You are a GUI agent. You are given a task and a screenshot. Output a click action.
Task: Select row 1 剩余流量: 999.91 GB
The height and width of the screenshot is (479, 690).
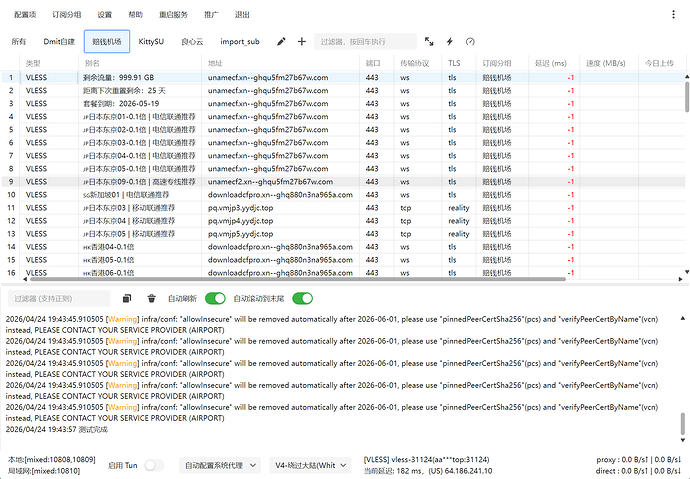coord(342,77)
